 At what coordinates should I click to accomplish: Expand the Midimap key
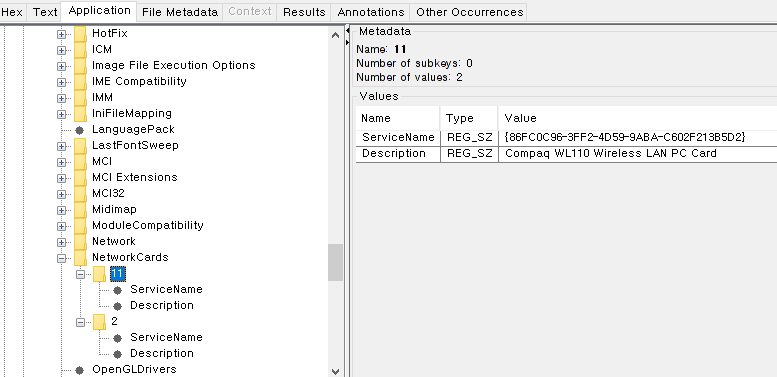[61, 210]
